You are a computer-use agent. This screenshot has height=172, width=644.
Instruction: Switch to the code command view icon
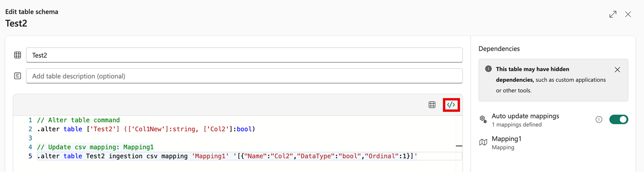click(x=451, y=105)
